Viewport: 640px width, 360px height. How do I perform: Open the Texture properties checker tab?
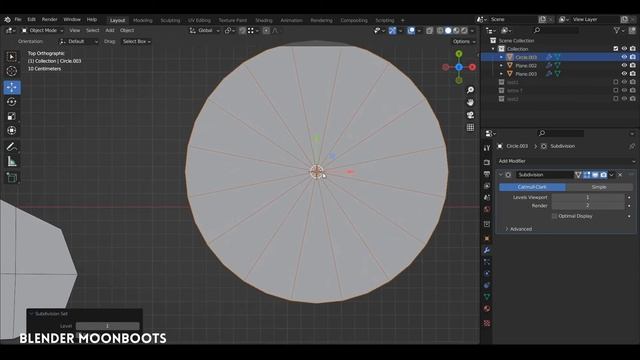click(487, 323)
